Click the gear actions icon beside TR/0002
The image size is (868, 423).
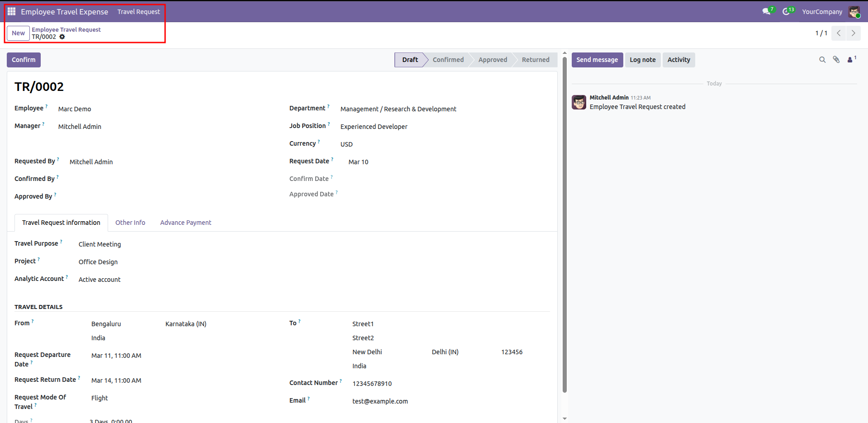[62, 37]
